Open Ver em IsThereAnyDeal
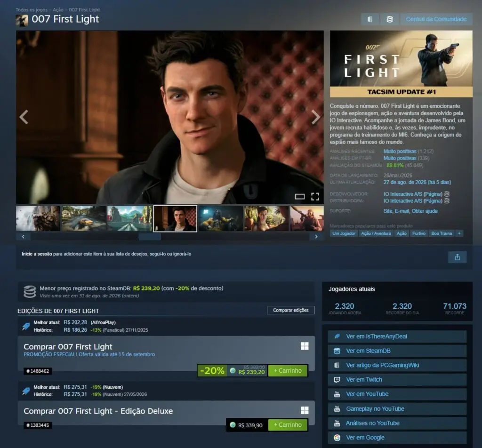This screenshot has height=448, width=482. tap(397, 336)
